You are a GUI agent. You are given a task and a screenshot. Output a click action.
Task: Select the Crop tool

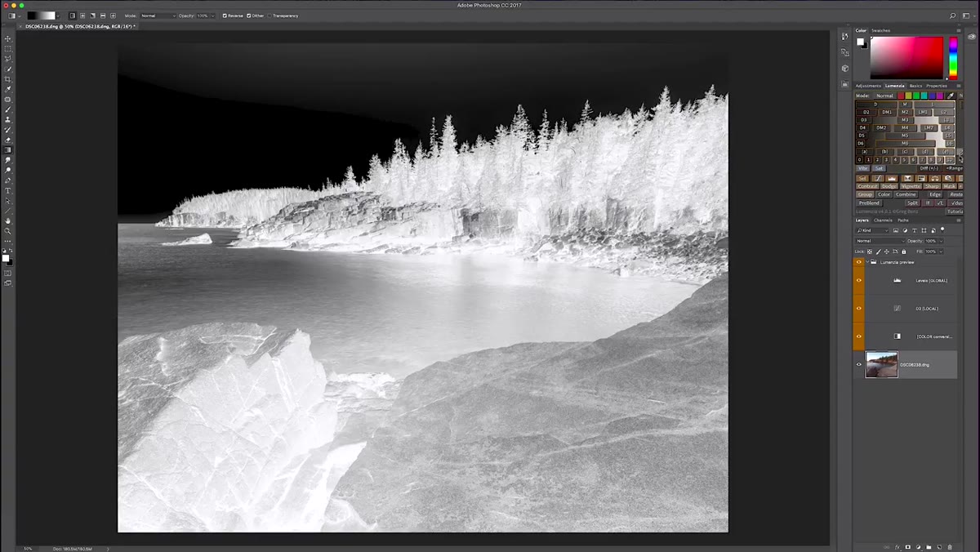click(x=8, y=79)
